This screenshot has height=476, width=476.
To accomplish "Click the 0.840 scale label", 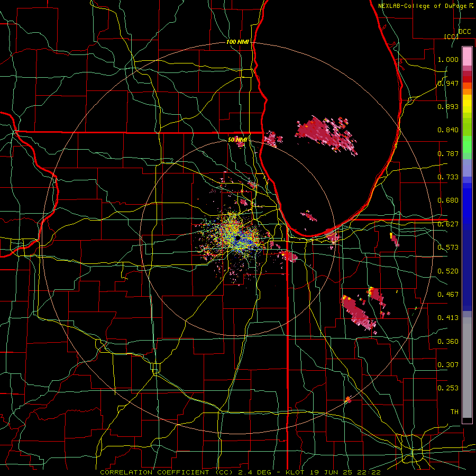I will (x=448, y=130).
